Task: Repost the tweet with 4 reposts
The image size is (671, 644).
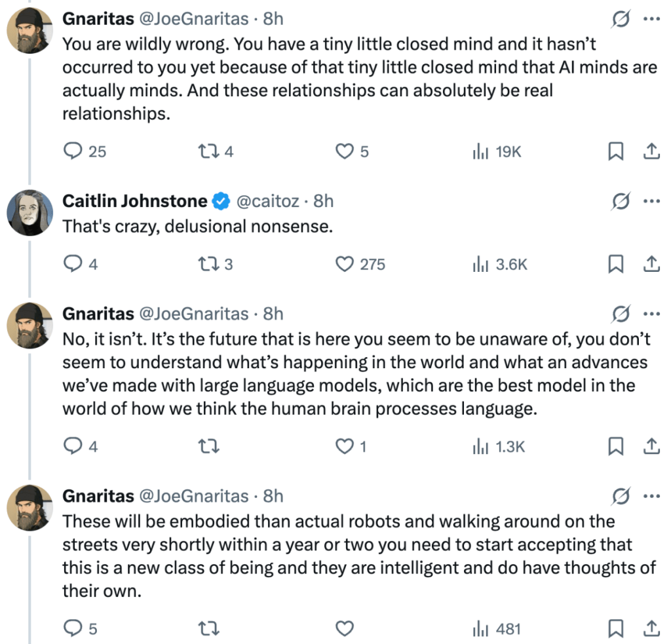Action: point(206,152)
